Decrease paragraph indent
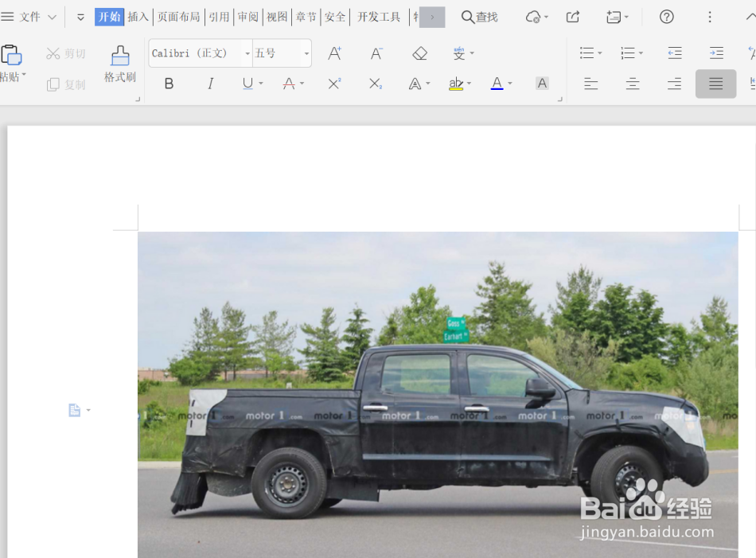Image resolution: width=756 pixels, height=558 pixels. tap(675, 53)
